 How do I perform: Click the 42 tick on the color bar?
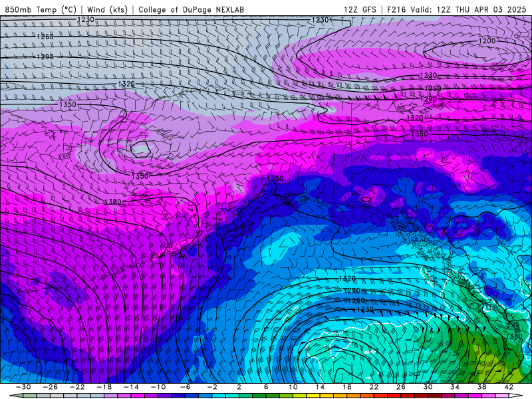[509, 387]
